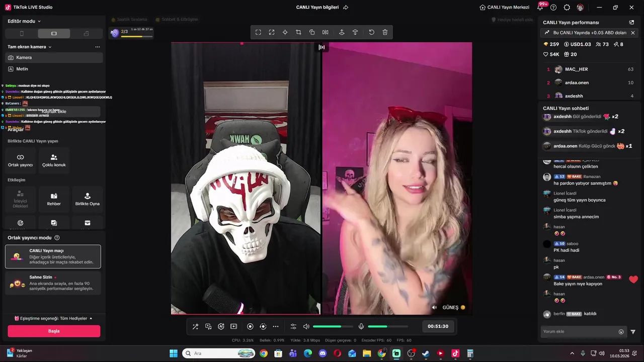Mute the speaker output
Viewport: 644px width, 362px height.
[306, 326]
